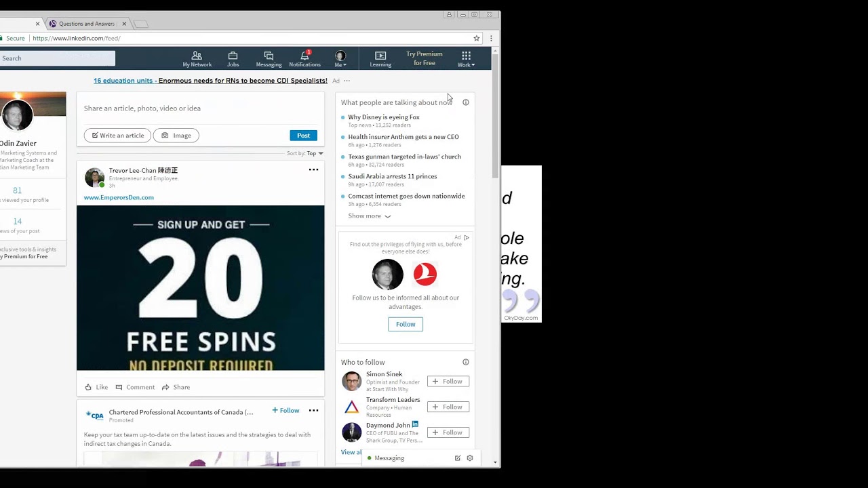Screen dimensions: 868x488
Task: Click the 14 post views count
Action: pyautogui.click(x=17, y=221)
